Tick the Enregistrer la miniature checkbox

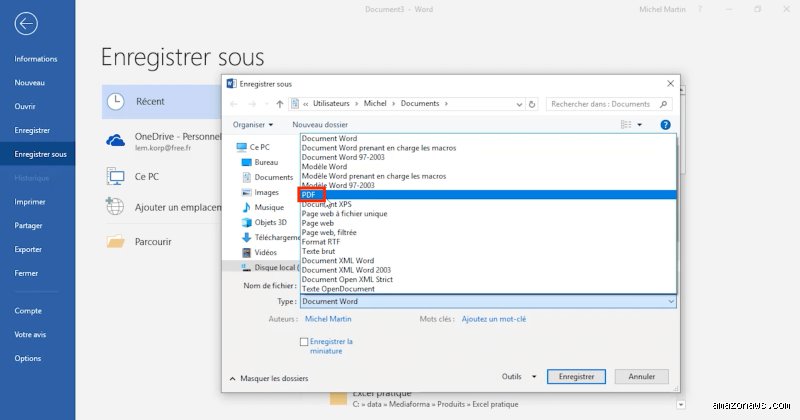pos(304,342)
